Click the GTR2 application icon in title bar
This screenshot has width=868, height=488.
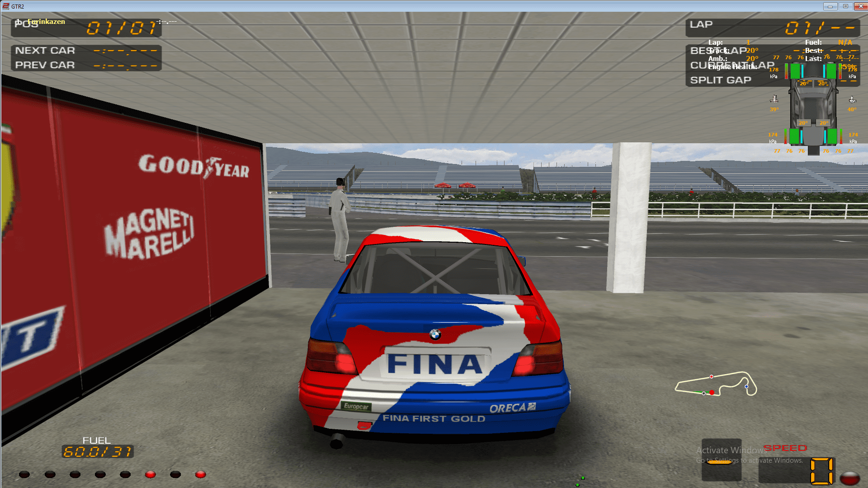(5, 6)
